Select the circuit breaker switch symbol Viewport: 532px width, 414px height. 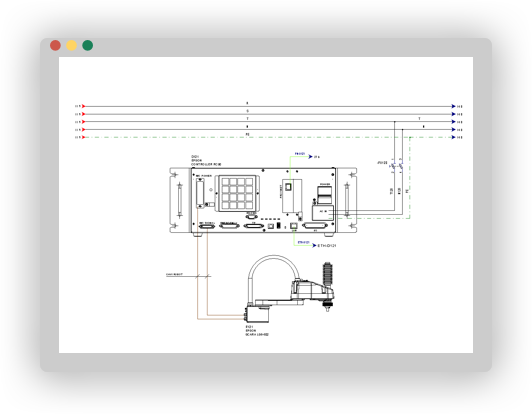[x=397, y=166]
